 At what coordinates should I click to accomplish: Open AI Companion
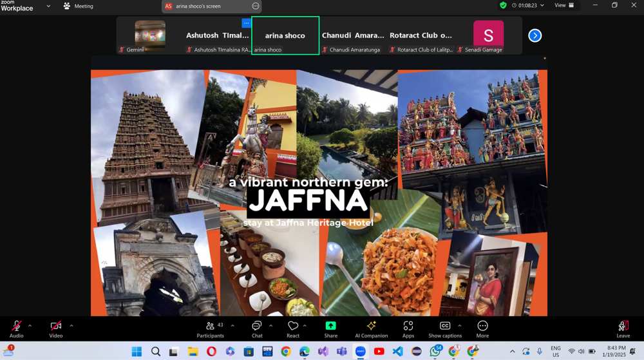[371, 328]
